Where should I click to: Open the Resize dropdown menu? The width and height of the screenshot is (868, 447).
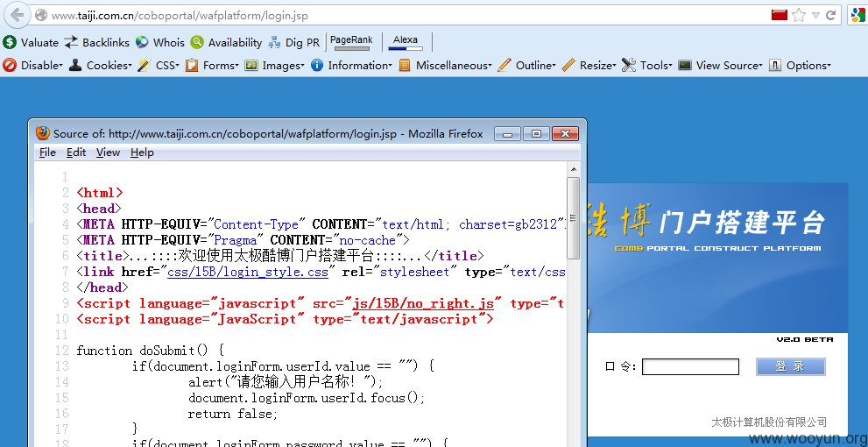click(x=589, y=66)
